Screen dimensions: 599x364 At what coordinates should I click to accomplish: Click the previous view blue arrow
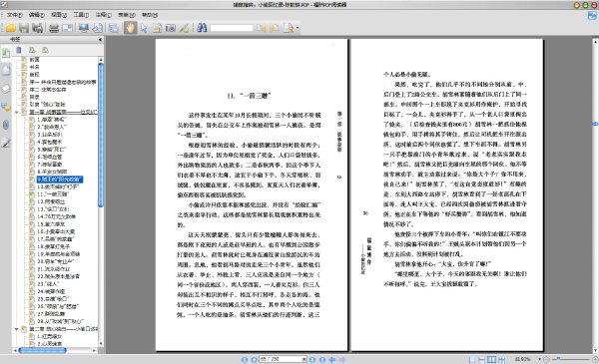332,359
